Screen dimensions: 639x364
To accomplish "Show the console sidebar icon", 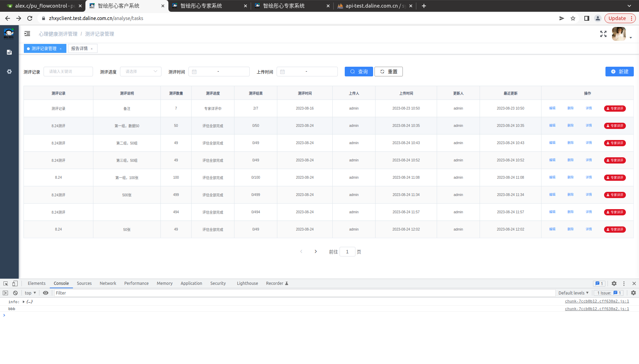I will pos(5,293).
